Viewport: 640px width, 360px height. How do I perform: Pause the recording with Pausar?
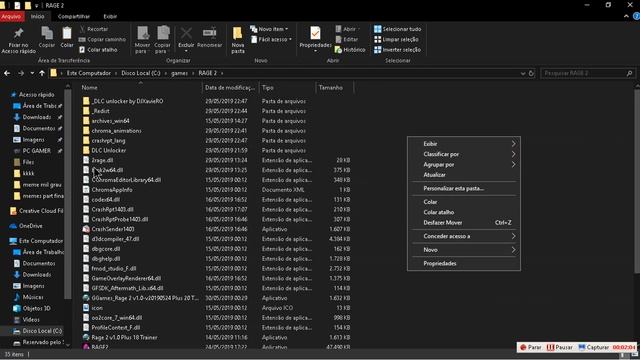tap(560, 347)
